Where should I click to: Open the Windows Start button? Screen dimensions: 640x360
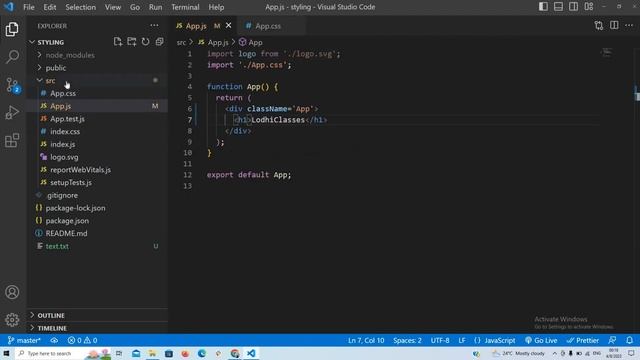[7, 353]
